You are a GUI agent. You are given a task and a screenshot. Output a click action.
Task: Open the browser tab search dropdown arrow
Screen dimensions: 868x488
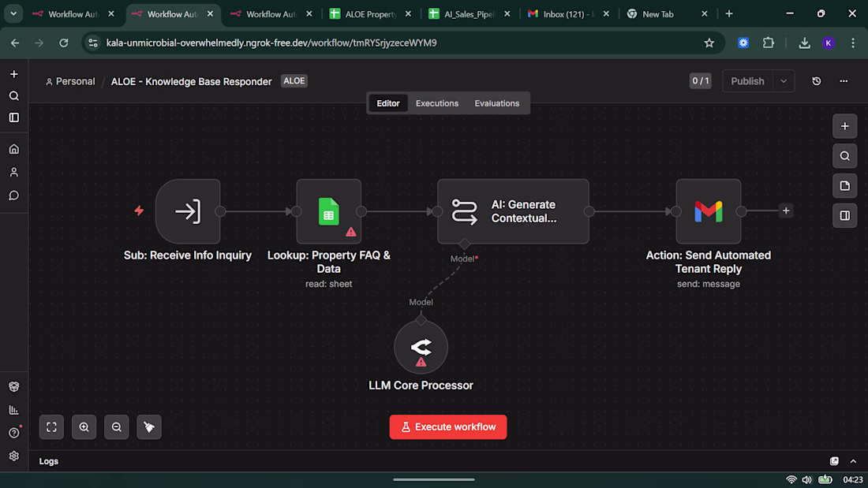[13, 14]
